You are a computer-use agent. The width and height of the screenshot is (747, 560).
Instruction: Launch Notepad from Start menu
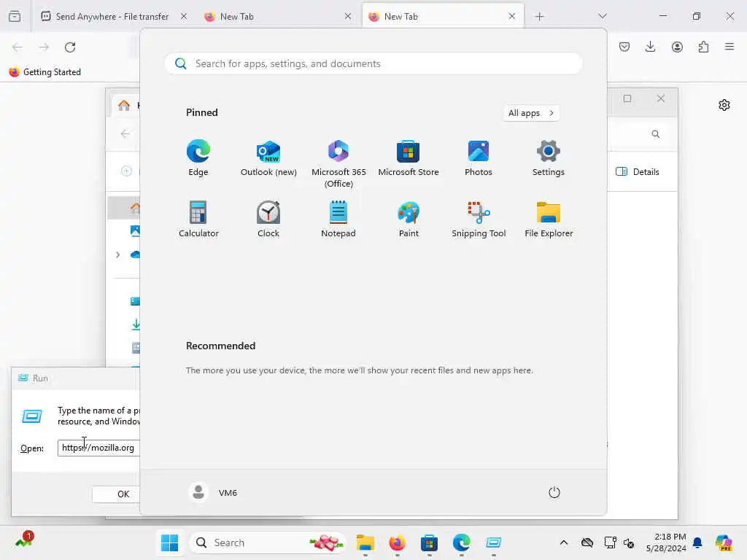click(x=338, y=219)
